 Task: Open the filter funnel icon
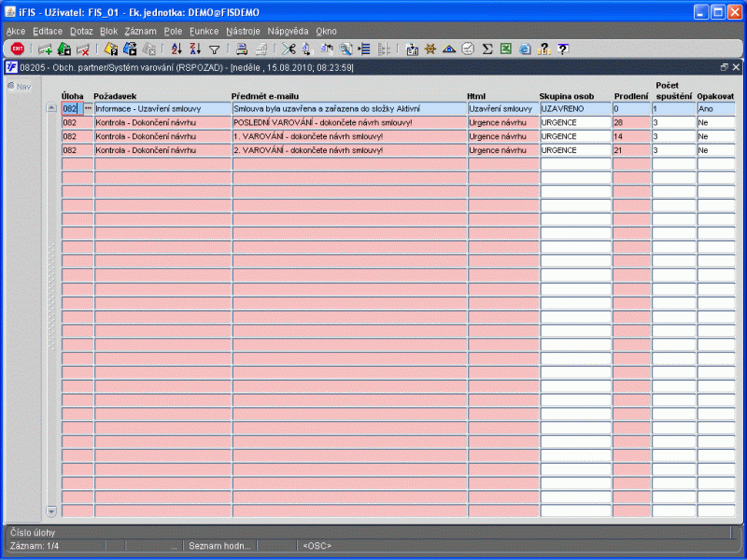click(x=215, y=49)
